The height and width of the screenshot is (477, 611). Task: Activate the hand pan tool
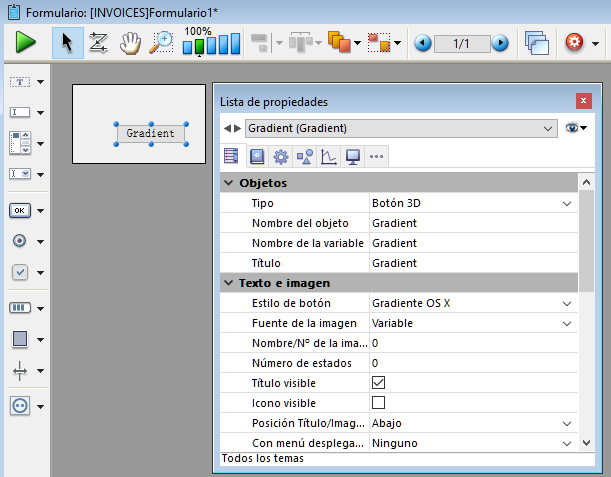pyautogui.click(x=129, y=43)
